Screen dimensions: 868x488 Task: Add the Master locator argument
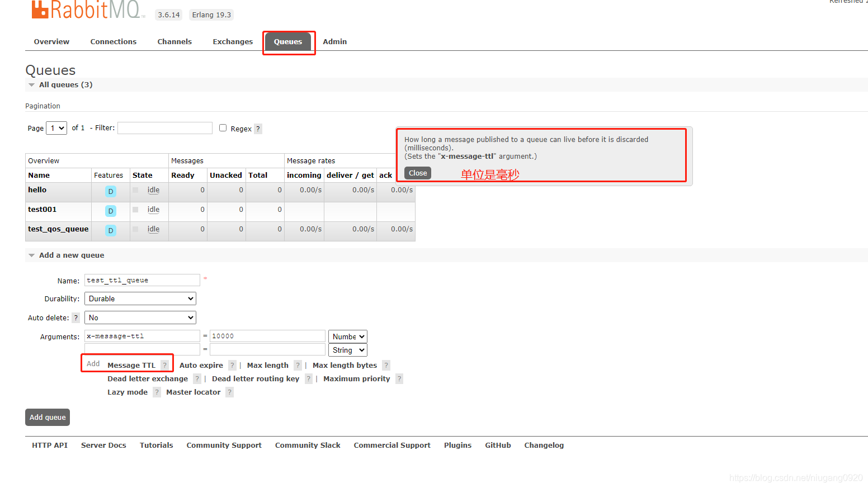point(194,392)
